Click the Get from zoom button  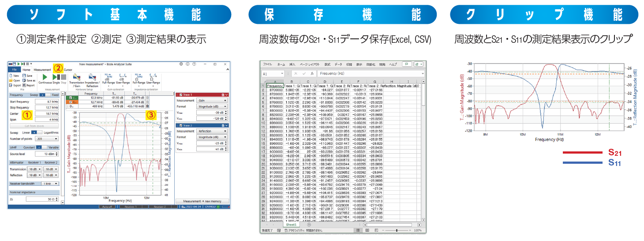pyautogui.click(x=34, y=126)
